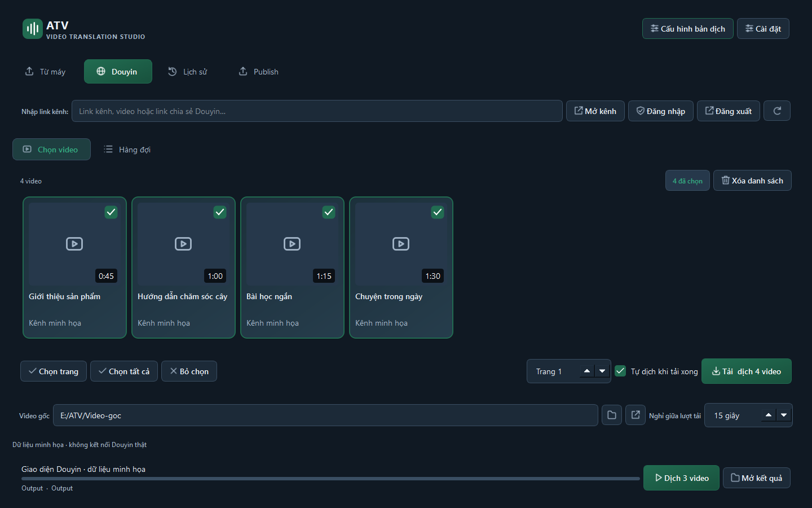Screen dimensions: 812x508
Task: Select the 1:30 duration label
Action: (433, 276)
